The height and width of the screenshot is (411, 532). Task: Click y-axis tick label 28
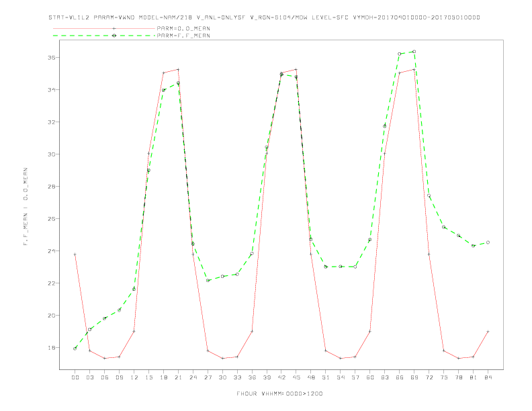(x=51, y=187)
